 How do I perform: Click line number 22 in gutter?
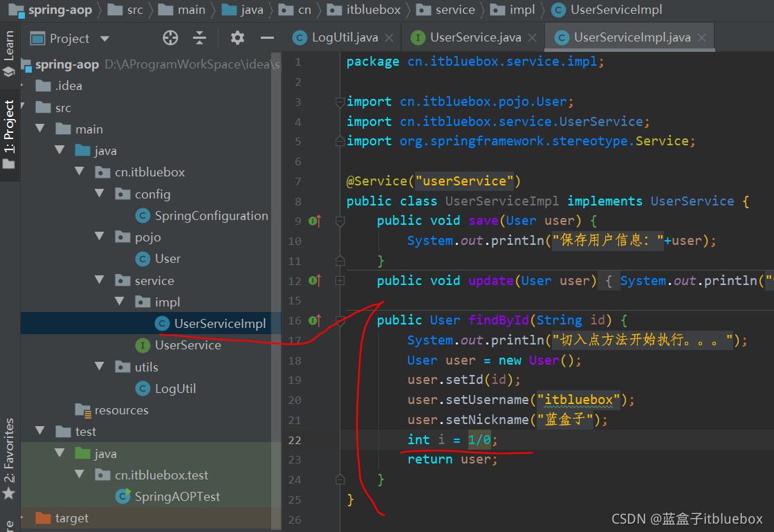(x=295, y=440)
